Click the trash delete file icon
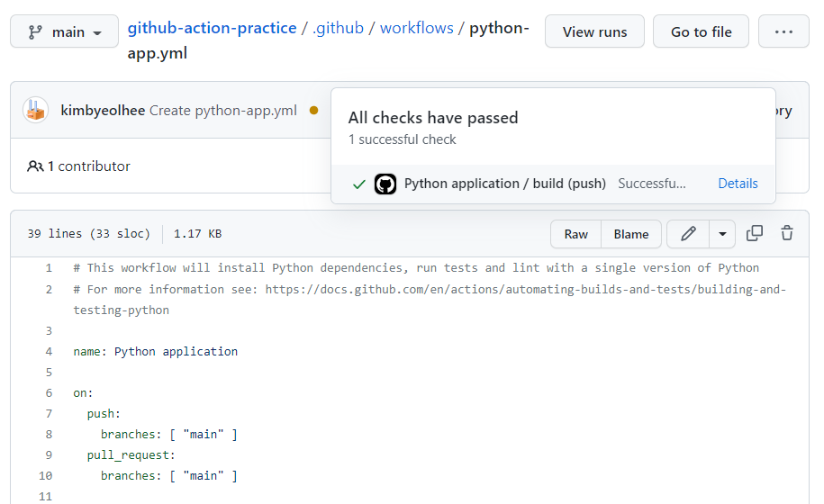Image resolution: width=824 pixels, height=504 pixels. point(787,234)
